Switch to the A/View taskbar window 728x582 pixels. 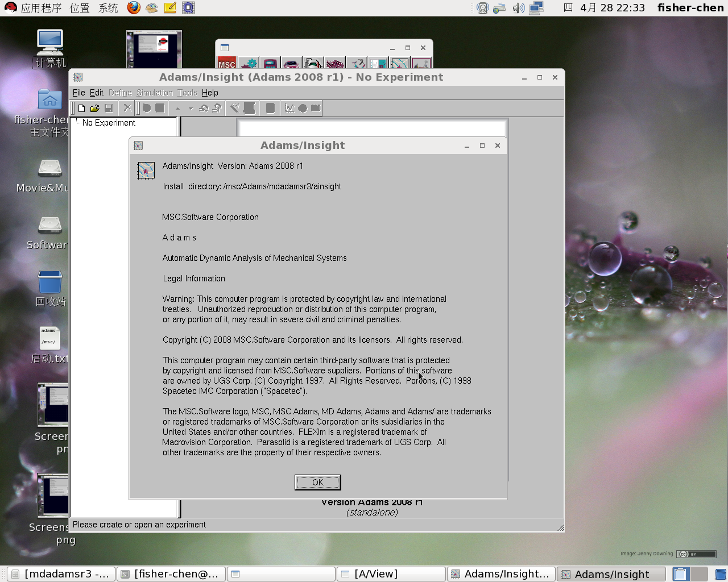391,574
